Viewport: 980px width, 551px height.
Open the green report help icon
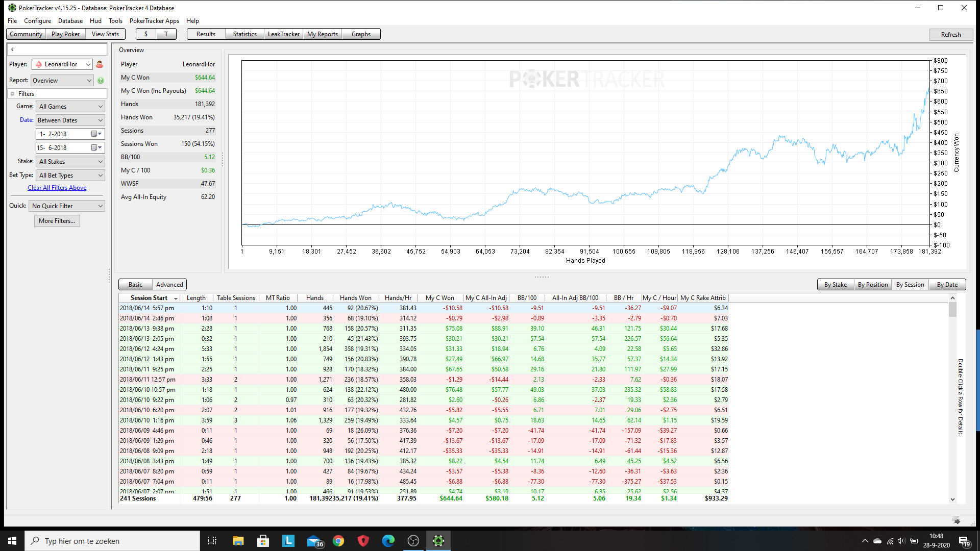pyautogui.click(x=101, y=81)
